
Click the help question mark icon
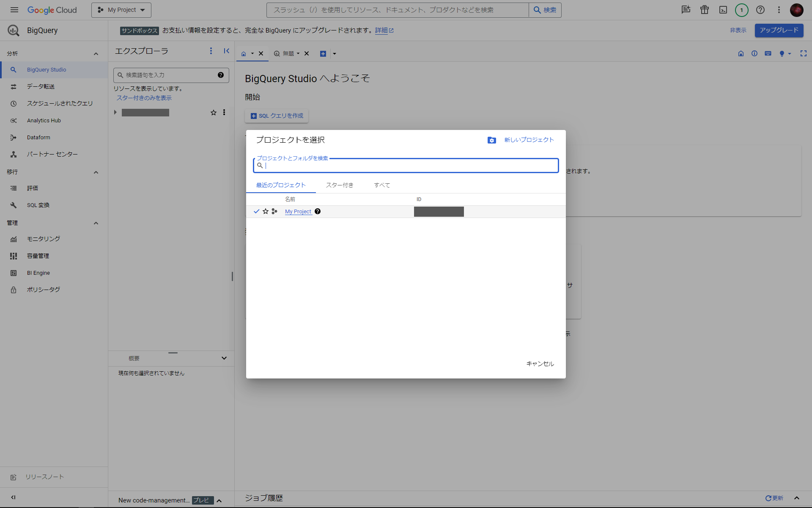coord(760,10)
